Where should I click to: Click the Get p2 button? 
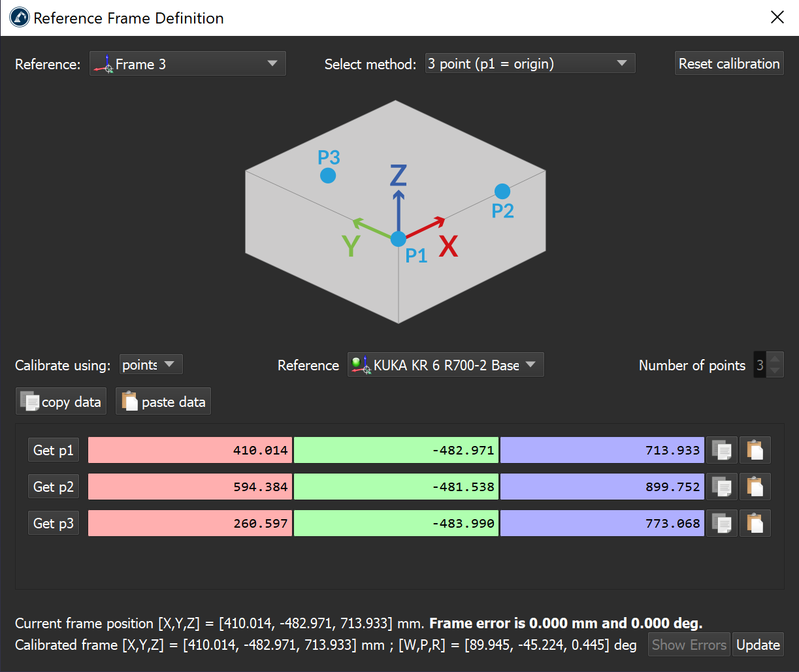point(54,487)
